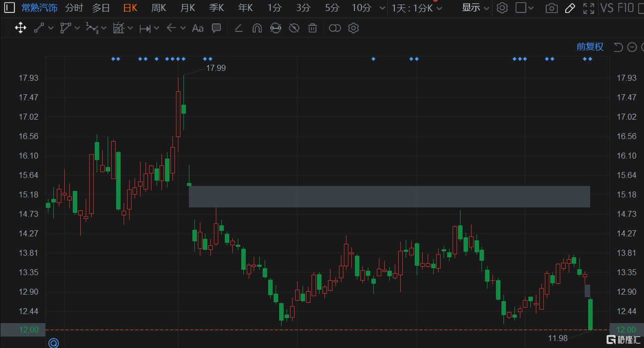Toggle the overlapping circles overlay icon
The height and width of the screenshot is (348, 644).
[x=335, y=28]
